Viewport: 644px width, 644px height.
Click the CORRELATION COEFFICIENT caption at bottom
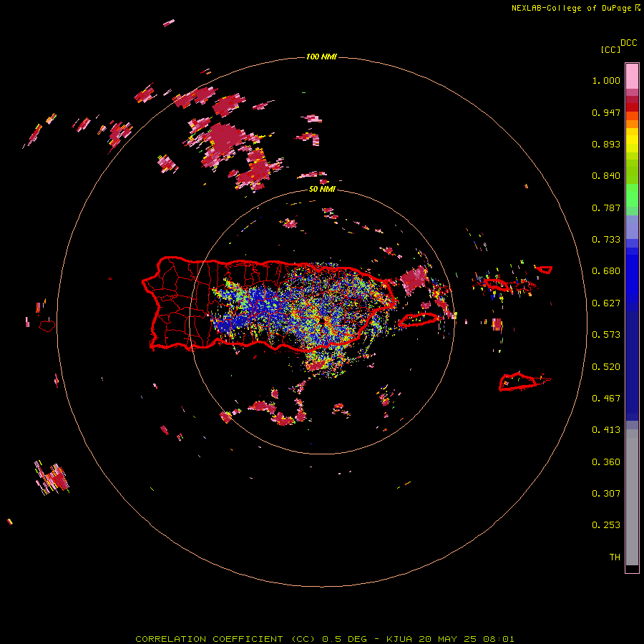[324, 639]
